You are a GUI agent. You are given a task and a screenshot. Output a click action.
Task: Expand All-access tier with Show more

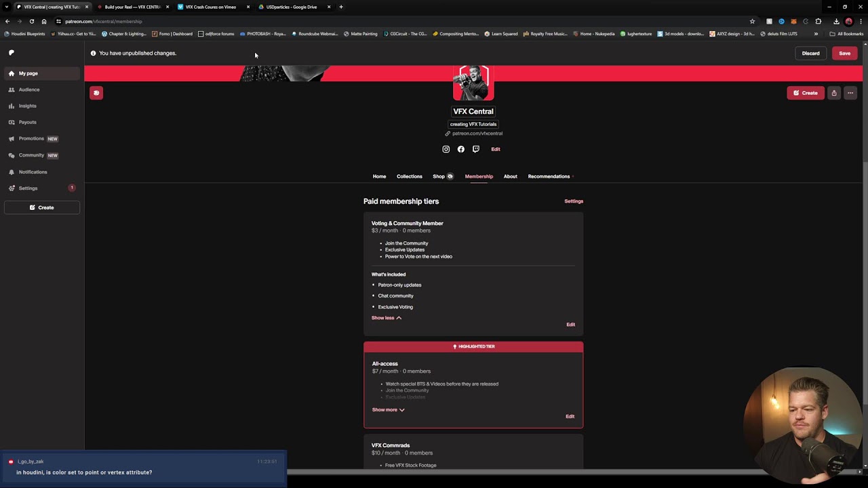point(388,409)
